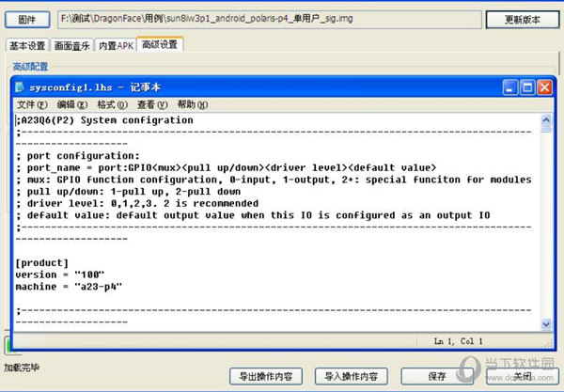Switch to the 画面音乐 tab

pyautogui.click(x=72, y=46)
